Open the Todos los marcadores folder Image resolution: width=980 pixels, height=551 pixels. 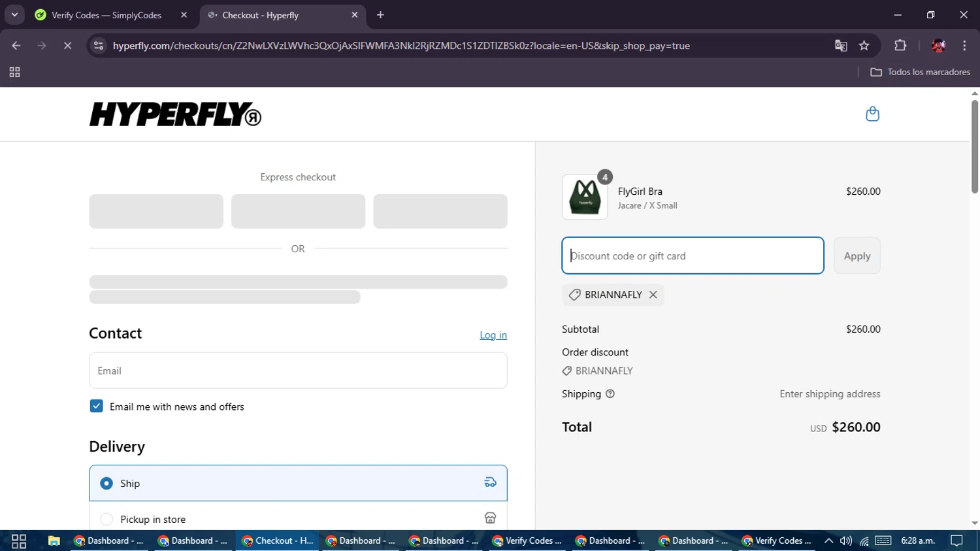920,72
